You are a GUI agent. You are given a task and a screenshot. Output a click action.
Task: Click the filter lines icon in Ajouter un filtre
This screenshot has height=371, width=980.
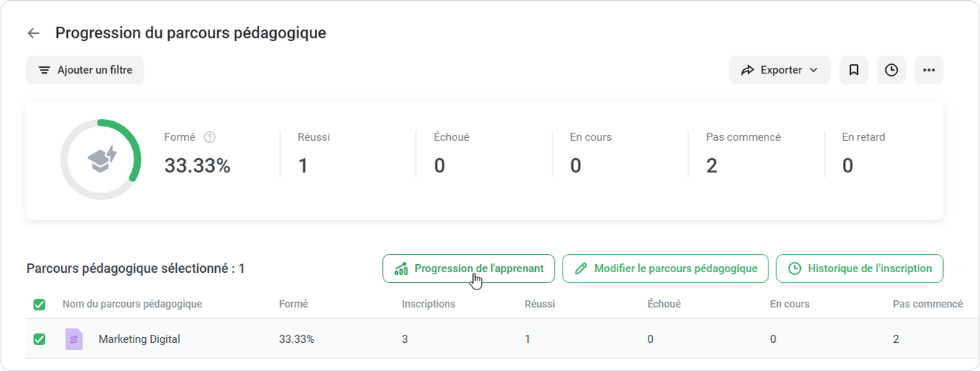(x=44, y=70)
